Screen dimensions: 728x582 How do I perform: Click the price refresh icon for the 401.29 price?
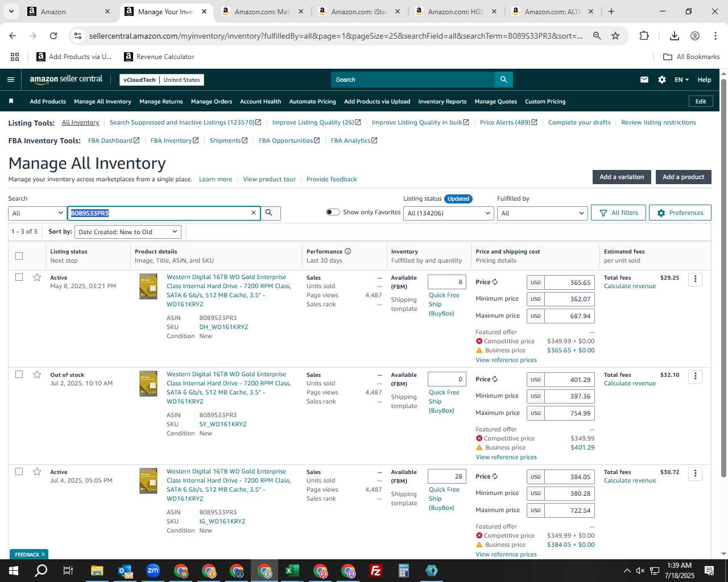click(x=495, y=379)
